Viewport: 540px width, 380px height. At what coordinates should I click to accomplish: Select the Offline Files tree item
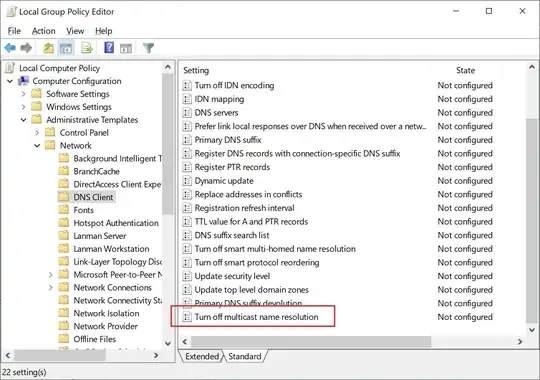point(95,339)
